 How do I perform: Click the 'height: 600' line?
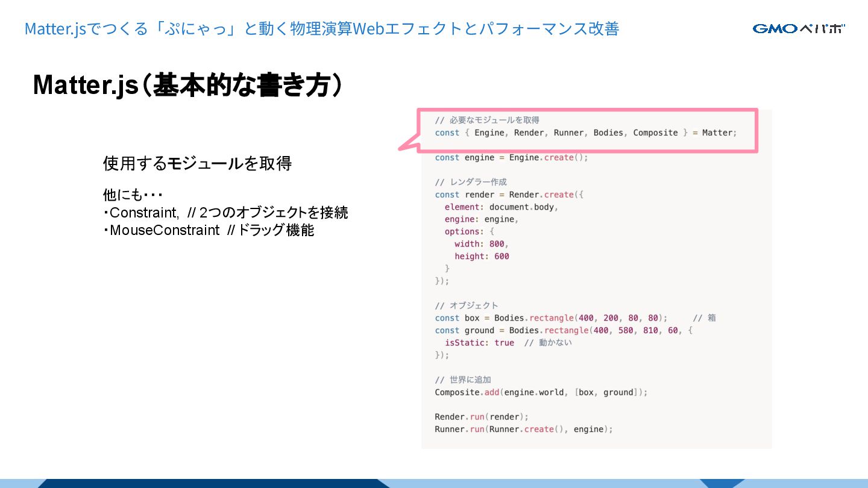pos(482,256)
